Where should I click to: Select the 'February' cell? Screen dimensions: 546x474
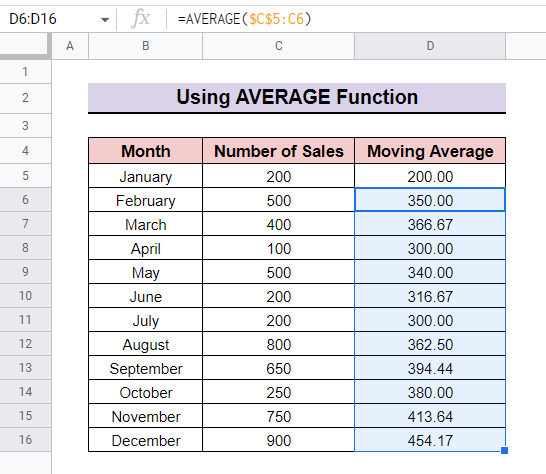[146, 200]
